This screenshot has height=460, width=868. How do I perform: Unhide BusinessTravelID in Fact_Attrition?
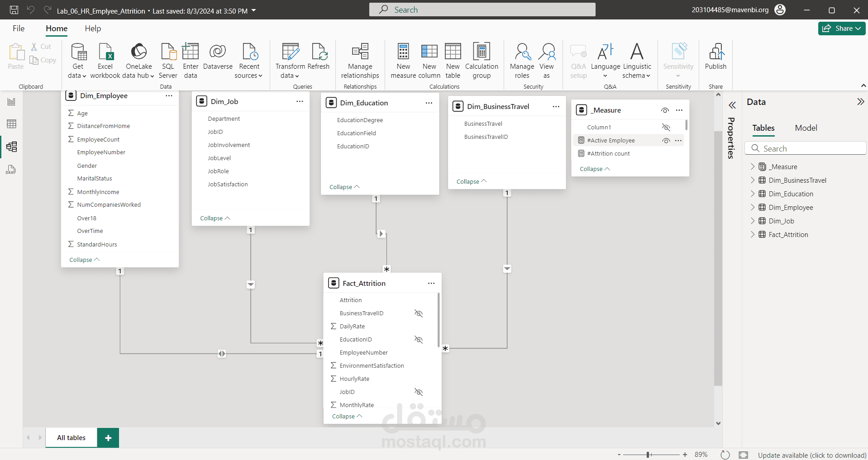pyautogui.click(x=419, y=313)
